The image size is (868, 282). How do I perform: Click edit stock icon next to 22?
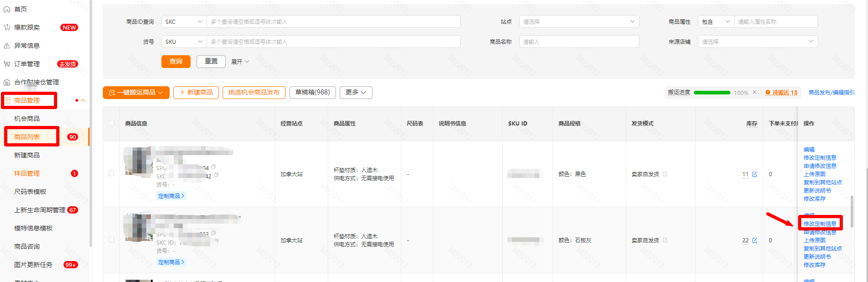755,240
